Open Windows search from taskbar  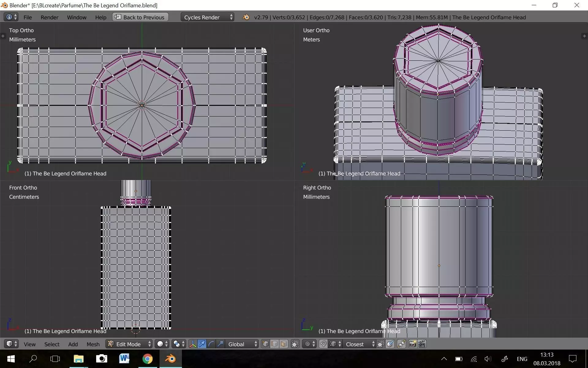(x=33, y=359)
